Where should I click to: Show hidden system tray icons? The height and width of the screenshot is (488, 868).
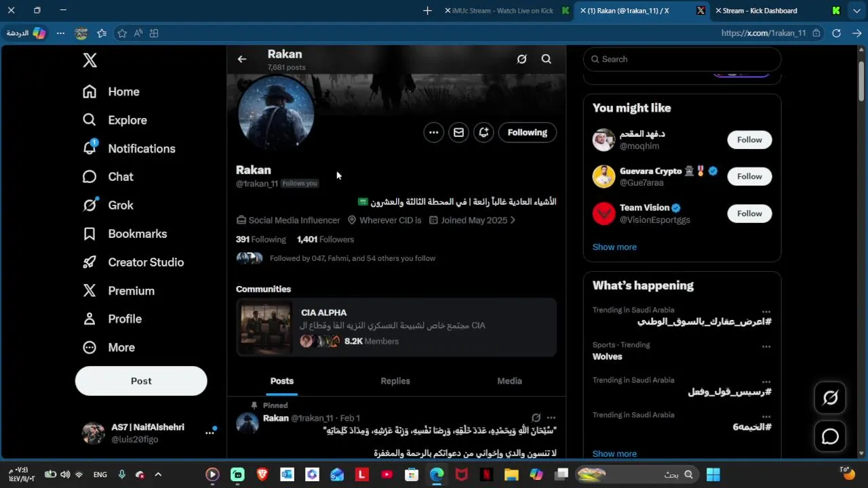158,474
